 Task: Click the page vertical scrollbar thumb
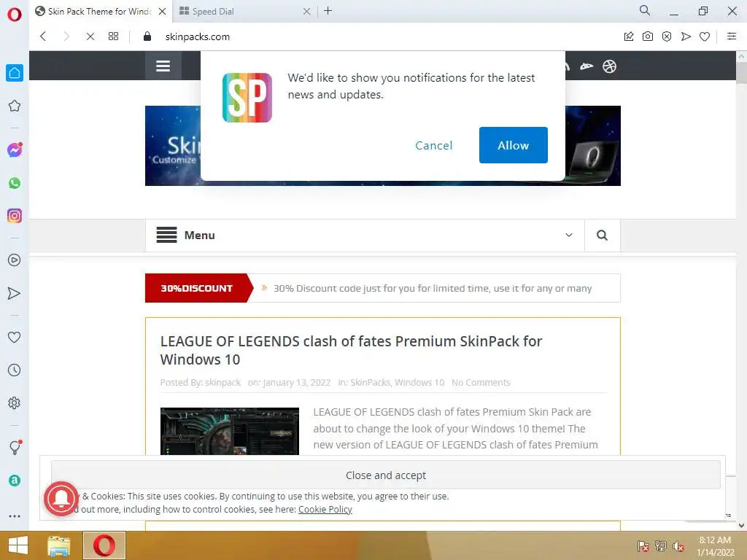[741, 73]
